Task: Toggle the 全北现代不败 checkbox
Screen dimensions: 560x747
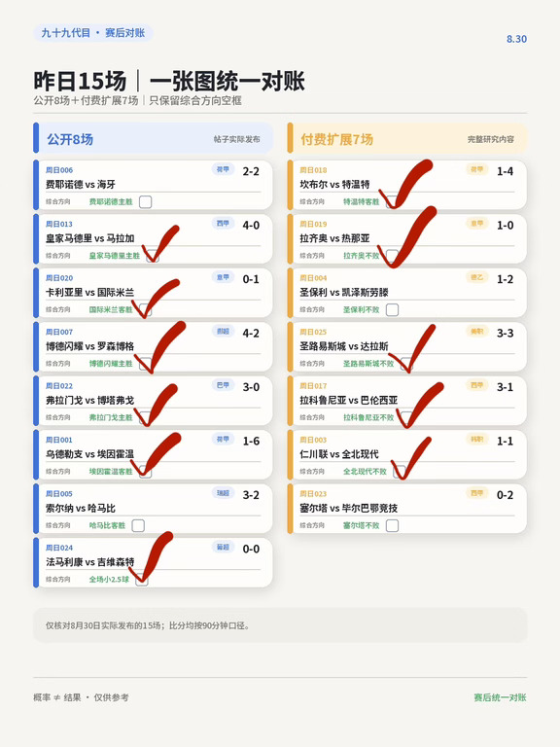Action: point(399,471)
